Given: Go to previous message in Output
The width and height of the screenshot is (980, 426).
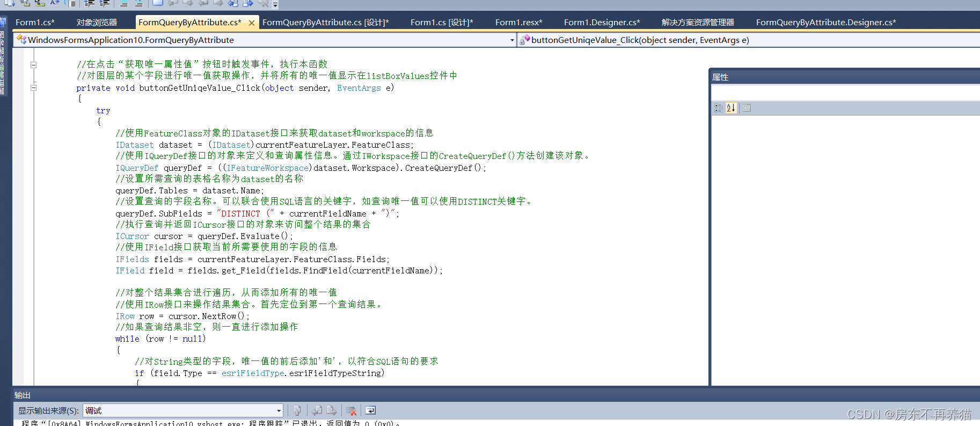Looking at the screenshot, I should tap(317, 411).
